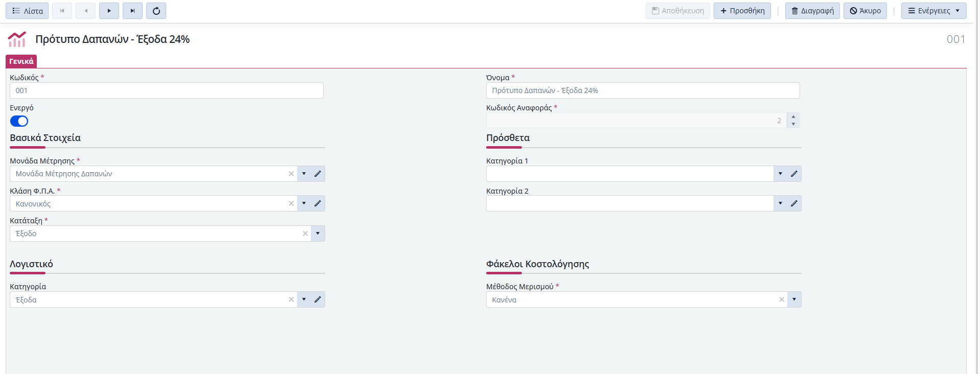Open the Ενέργειες menu
The width and height of the screenshot is (980, 374).
pos(933,11)
